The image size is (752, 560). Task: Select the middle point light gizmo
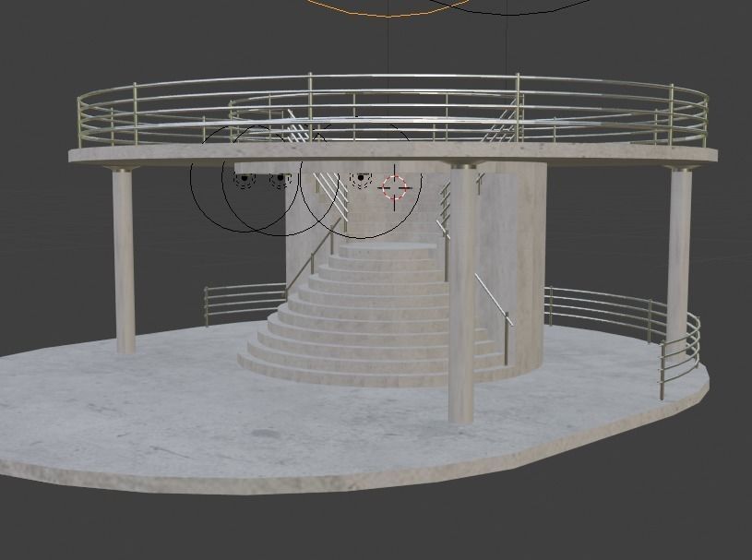(281, 178)
